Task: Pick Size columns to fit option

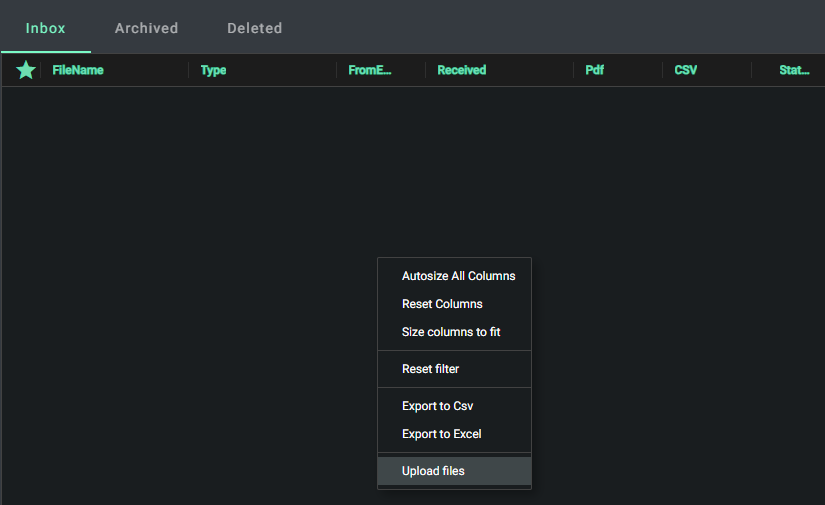Action: point(451,332)
